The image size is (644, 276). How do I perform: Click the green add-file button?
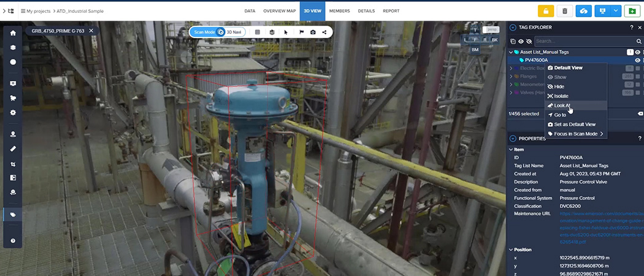[x=632, y=11]
